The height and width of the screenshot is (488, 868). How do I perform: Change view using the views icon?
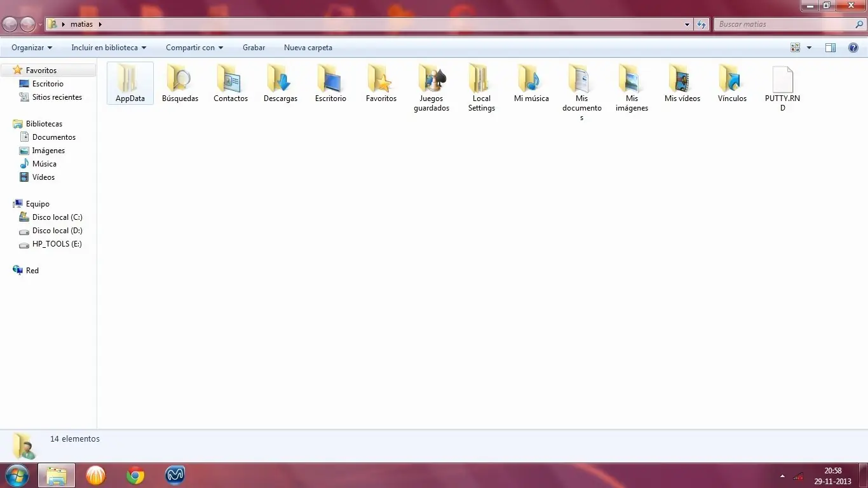coord(795,48)
